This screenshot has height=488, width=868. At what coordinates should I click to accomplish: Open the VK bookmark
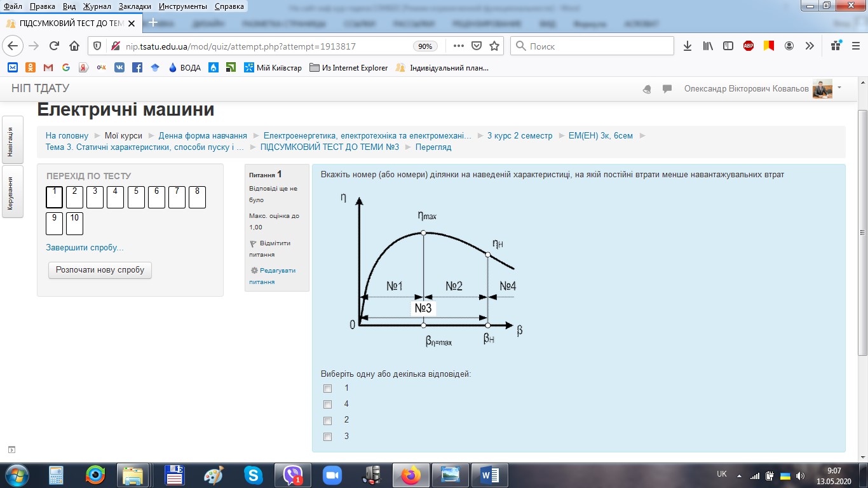(x=119, y=67)
